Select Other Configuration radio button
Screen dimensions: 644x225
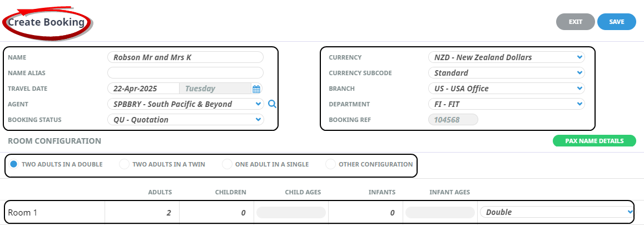pyautogui.click(x=330, y=164)
